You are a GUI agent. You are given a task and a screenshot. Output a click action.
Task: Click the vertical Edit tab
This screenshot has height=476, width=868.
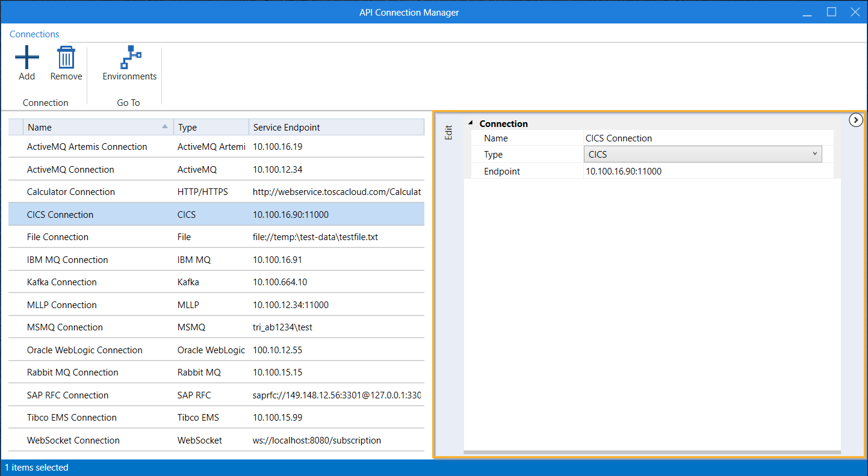[x=448, y=132]
